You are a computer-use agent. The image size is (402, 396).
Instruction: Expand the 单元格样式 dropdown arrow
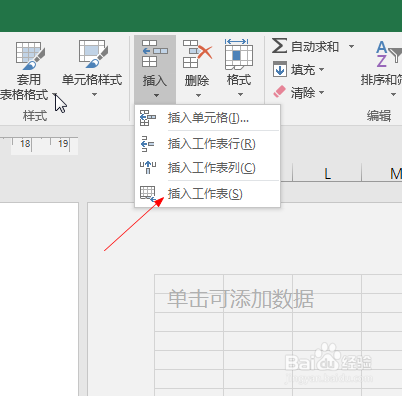(94, 95)
